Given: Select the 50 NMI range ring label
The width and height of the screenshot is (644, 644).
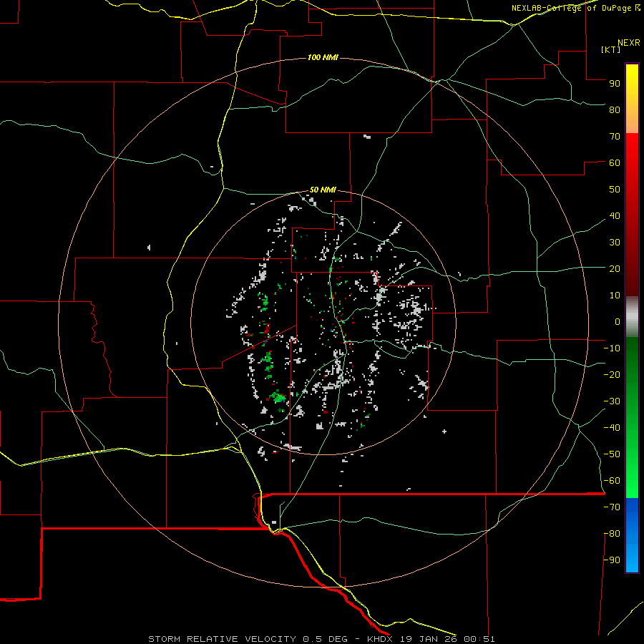Looking at the screenshot, I should 323,190.
